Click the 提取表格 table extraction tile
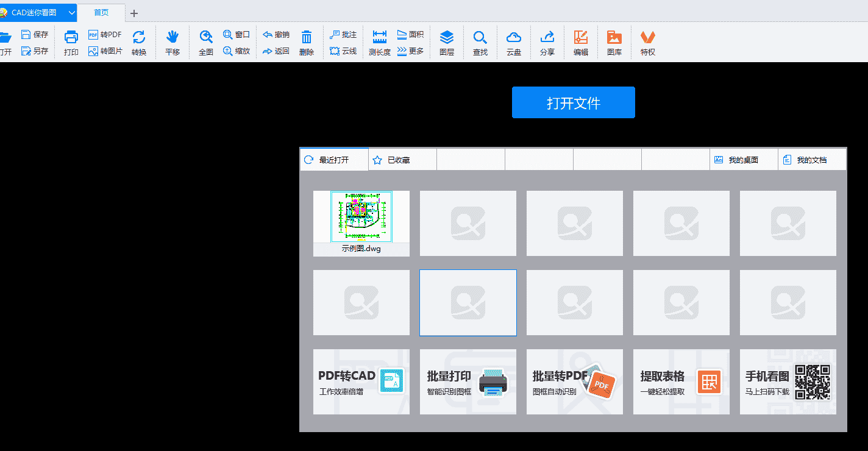The width and height of the screenshot is (868, 451). (x=681, y=382)
